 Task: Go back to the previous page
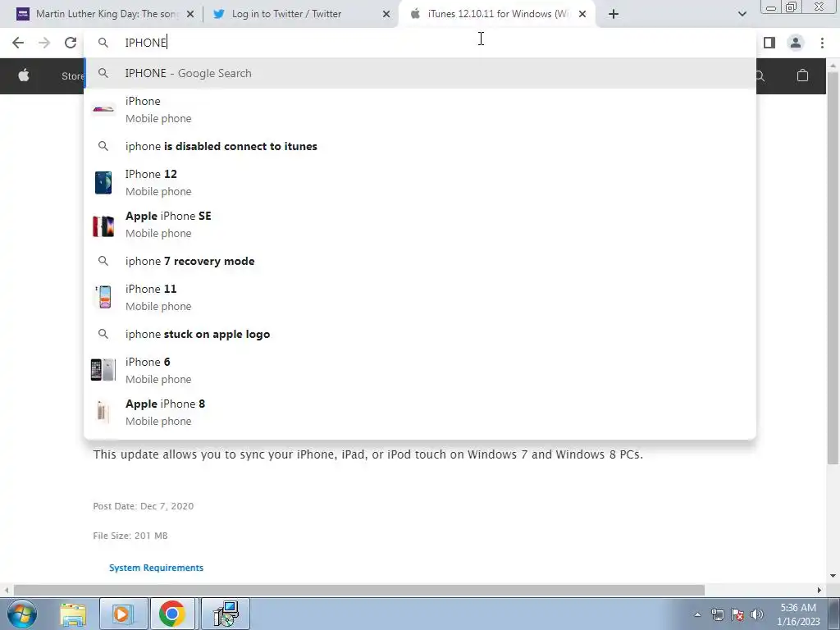pos(18,43)
